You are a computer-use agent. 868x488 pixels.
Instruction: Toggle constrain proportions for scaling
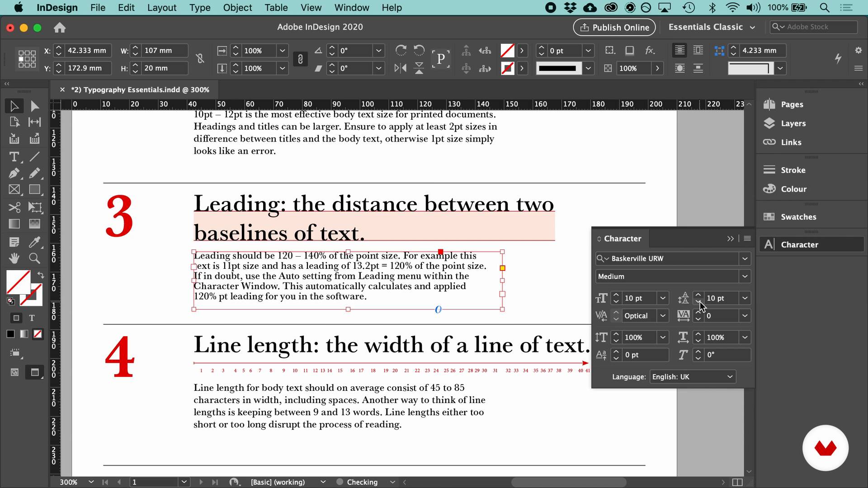pos(300,59)
